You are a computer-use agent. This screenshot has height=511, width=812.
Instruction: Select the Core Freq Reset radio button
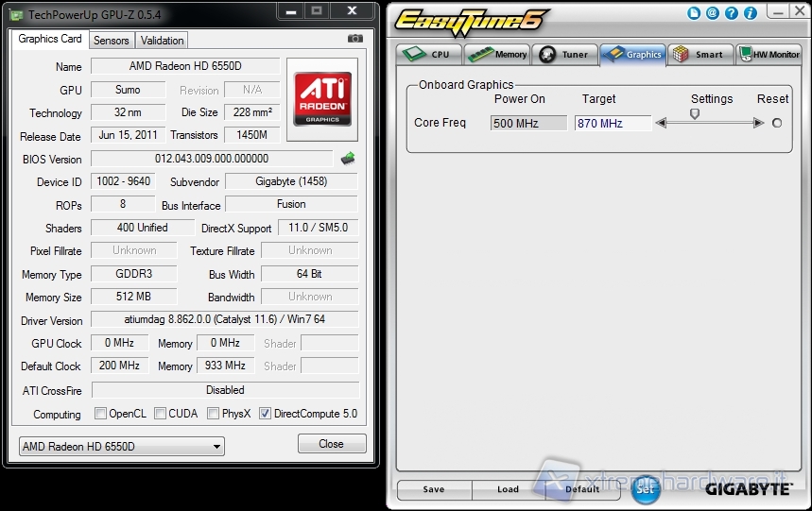click(x=777, y=123)
